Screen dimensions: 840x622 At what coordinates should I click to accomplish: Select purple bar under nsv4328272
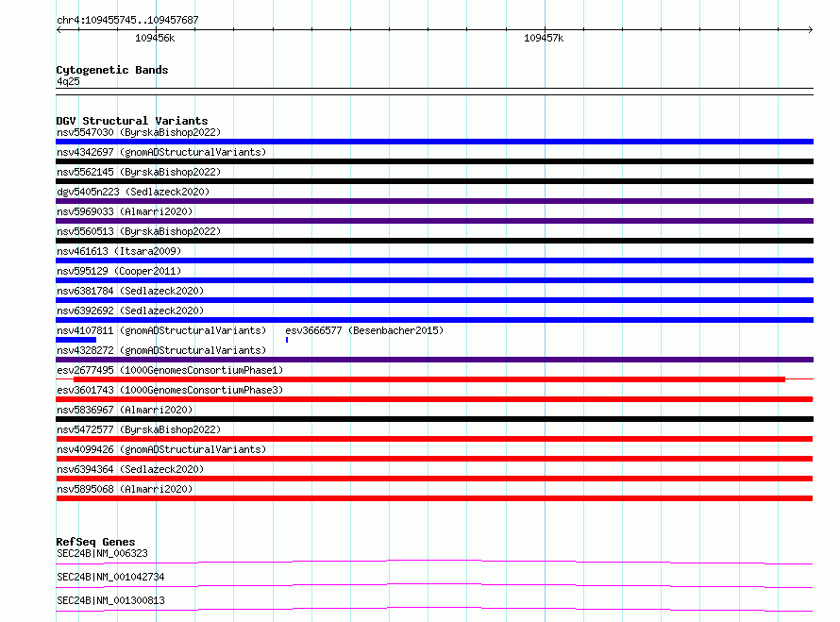[434, 360]
